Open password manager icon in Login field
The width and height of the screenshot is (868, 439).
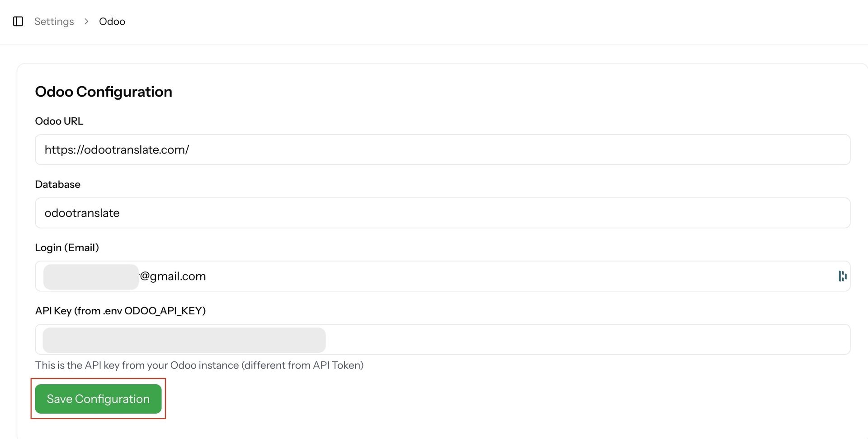click(842, 276)
